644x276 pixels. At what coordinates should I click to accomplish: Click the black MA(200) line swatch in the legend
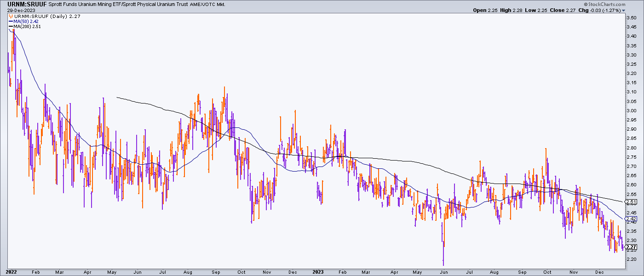10,27
